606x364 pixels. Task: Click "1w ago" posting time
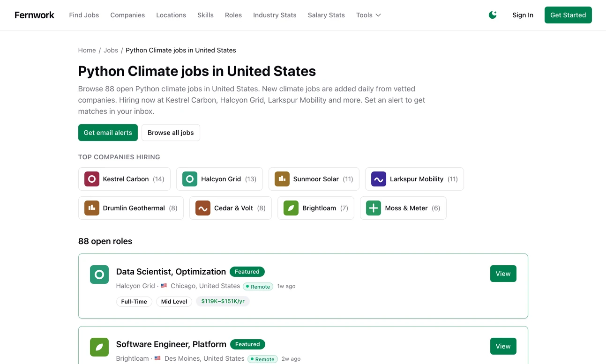(x=286, y=286)
